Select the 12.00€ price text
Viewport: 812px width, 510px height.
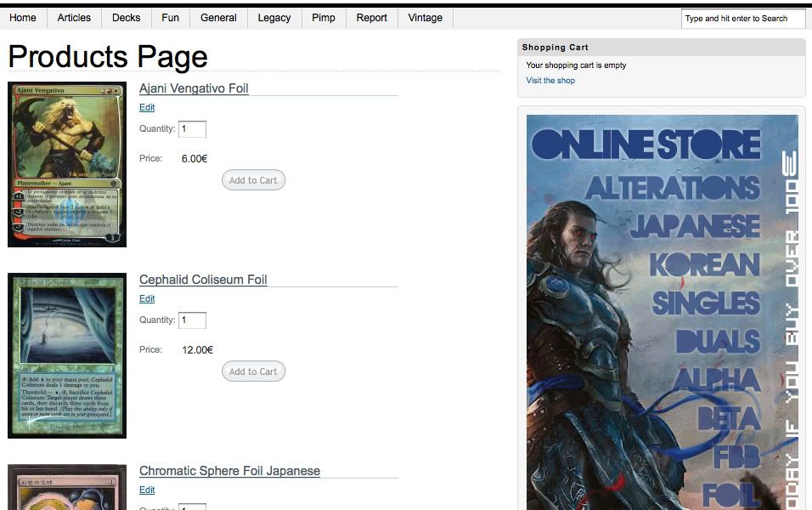pyautogui.click(x=197, y=350)
